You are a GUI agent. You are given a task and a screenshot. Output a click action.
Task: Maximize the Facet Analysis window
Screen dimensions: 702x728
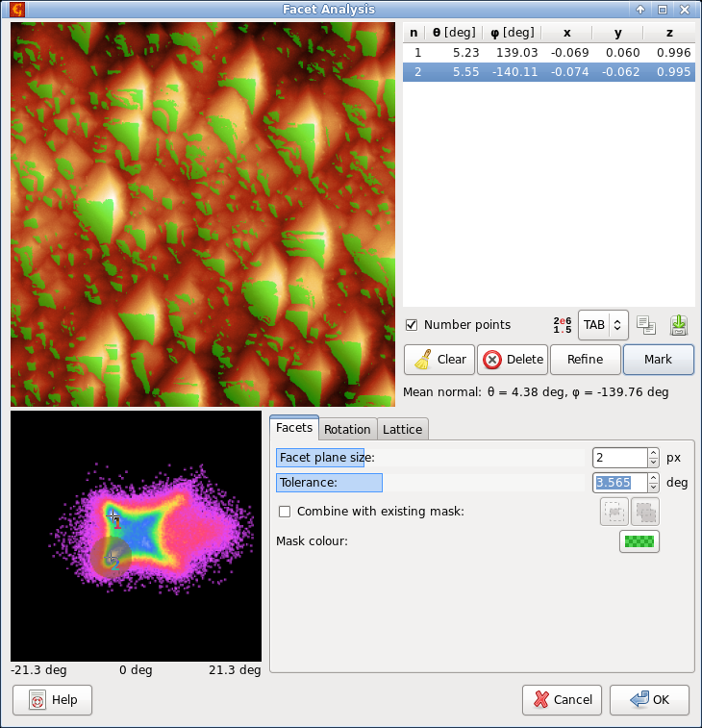pyautogui.click(x=663, y=10)
